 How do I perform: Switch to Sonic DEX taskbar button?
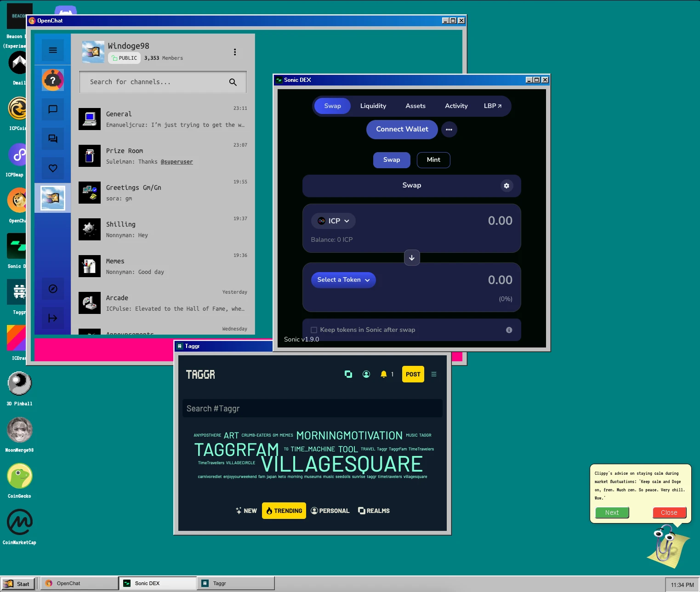point(158,584)
